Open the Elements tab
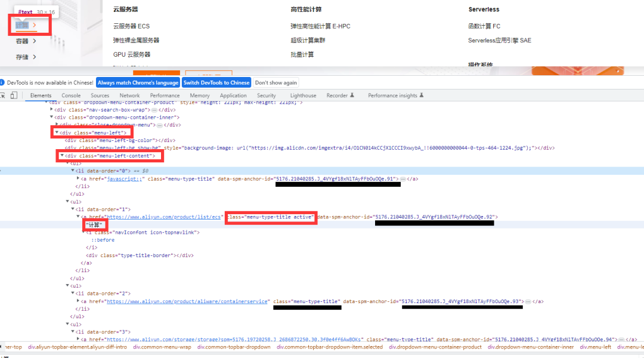 [41, 95]
